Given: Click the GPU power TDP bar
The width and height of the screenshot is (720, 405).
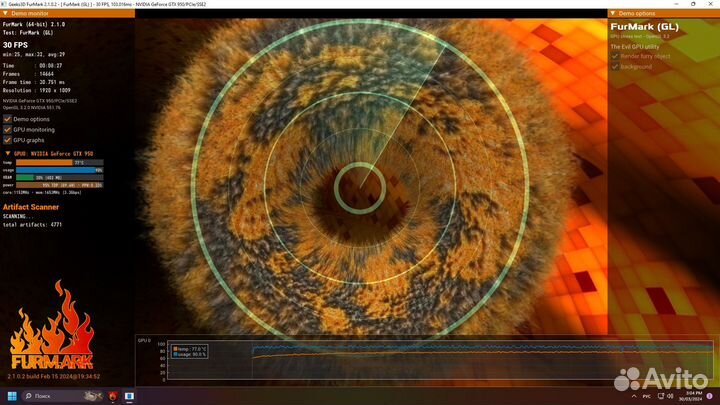Looking at the screenshot, I should coord(60,185).
